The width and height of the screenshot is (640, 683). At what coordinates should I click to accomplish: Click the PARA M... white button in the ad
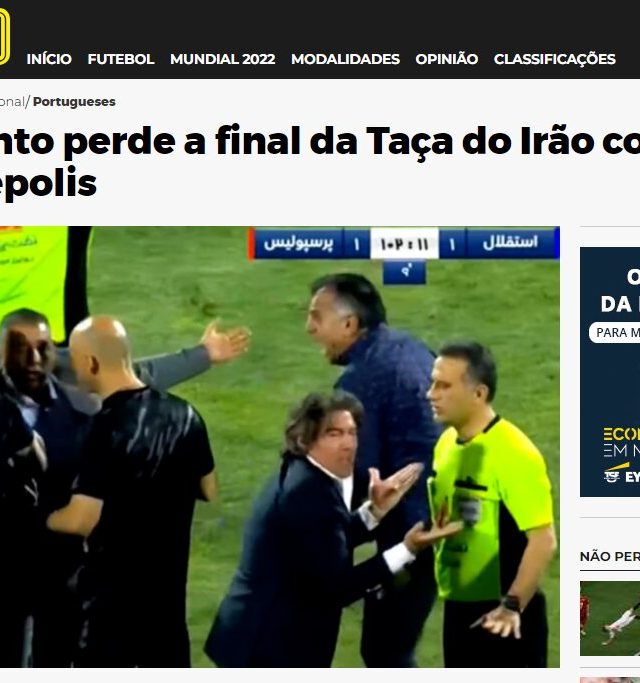614,333
